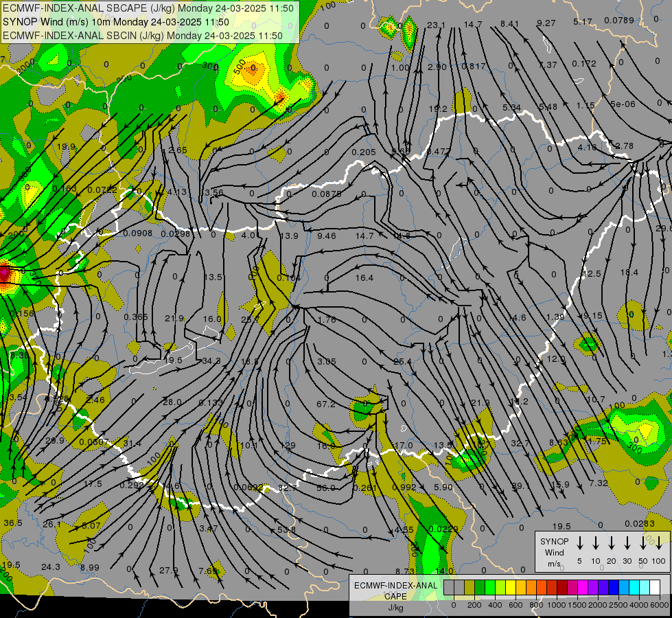
Task: Click the map value 5e-06
Action: pos(623,104)
